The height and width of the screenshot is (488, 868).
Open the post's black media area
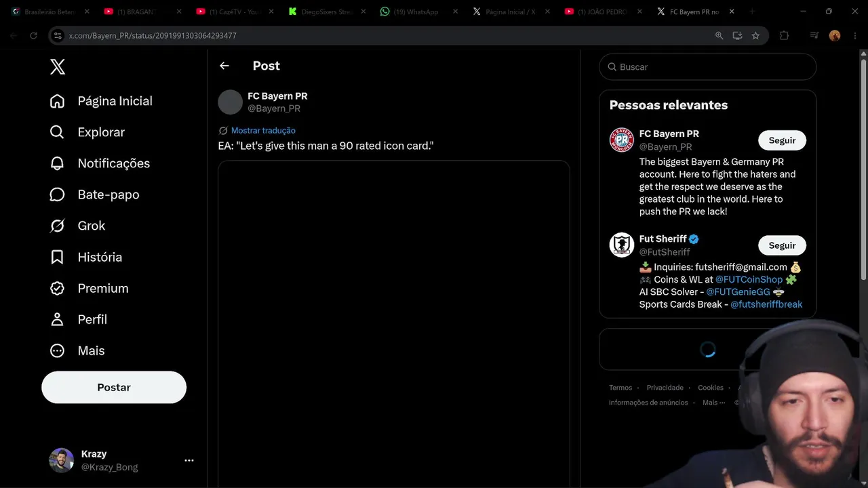tap(394, 324)
